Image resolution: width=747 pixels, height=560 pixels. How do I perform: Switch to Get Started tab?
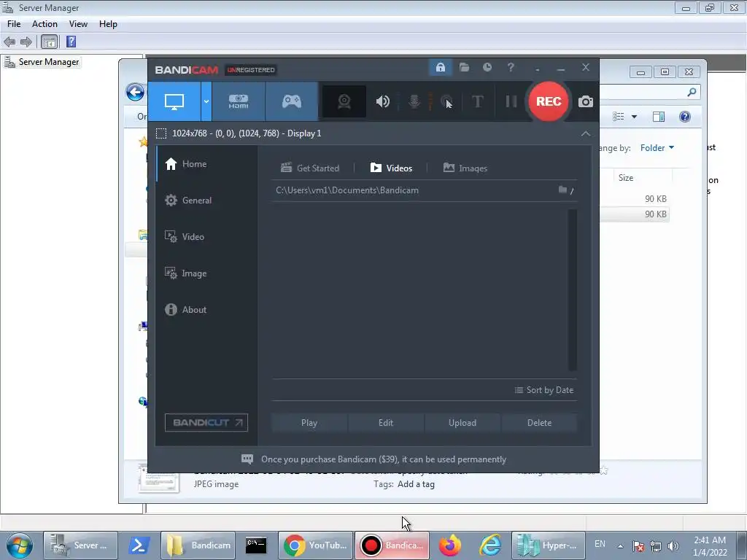click(x=310, y=168)
